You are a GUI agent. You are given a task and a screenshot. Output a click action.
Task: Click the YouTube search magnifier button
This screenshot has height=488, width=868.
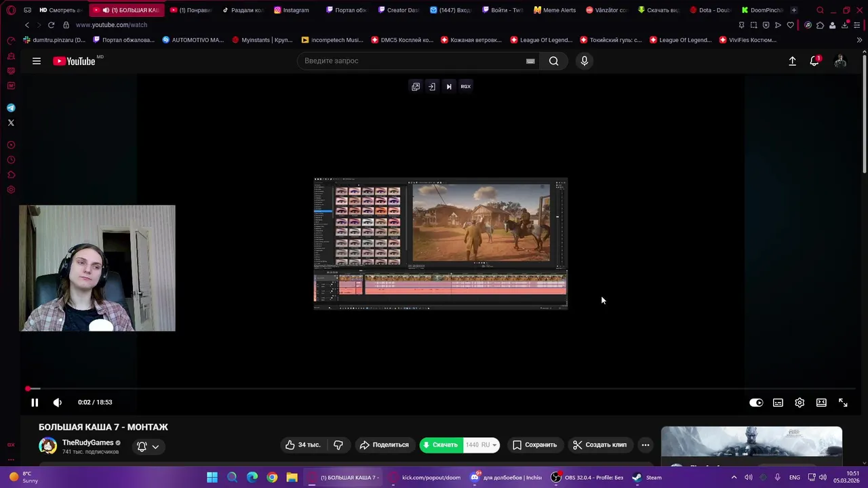[553, 61]
